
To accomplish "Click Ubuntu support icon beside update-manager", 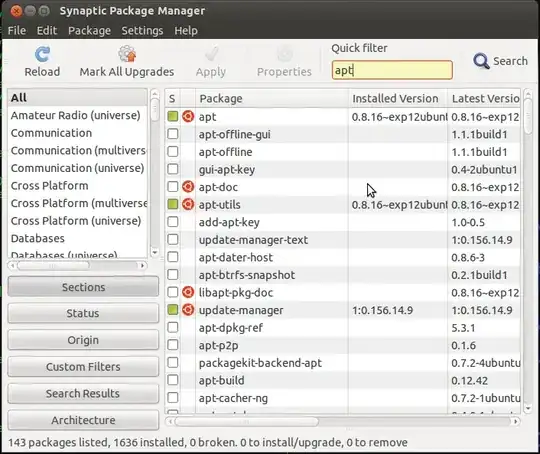I will 188,310.
